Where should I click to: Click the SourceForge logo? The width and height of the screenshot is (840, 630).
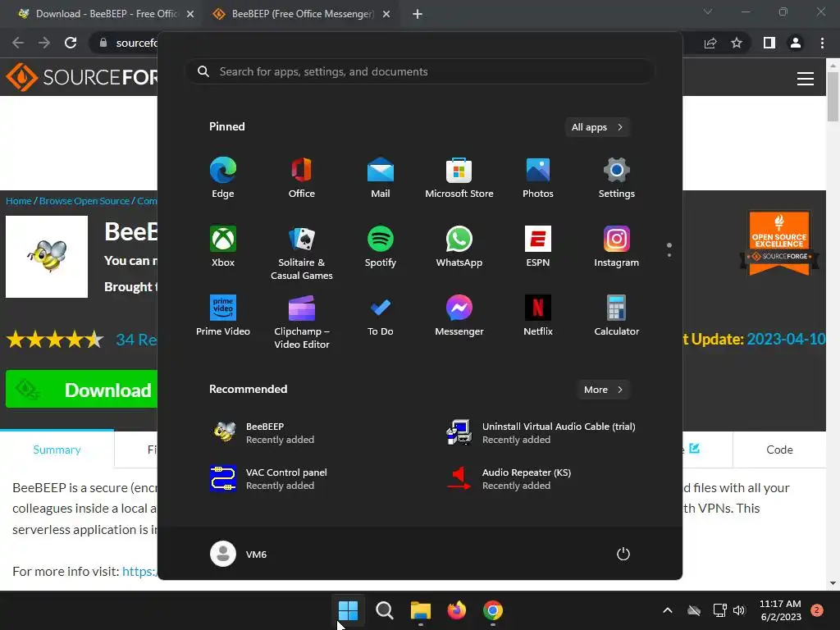coord(82,77)
